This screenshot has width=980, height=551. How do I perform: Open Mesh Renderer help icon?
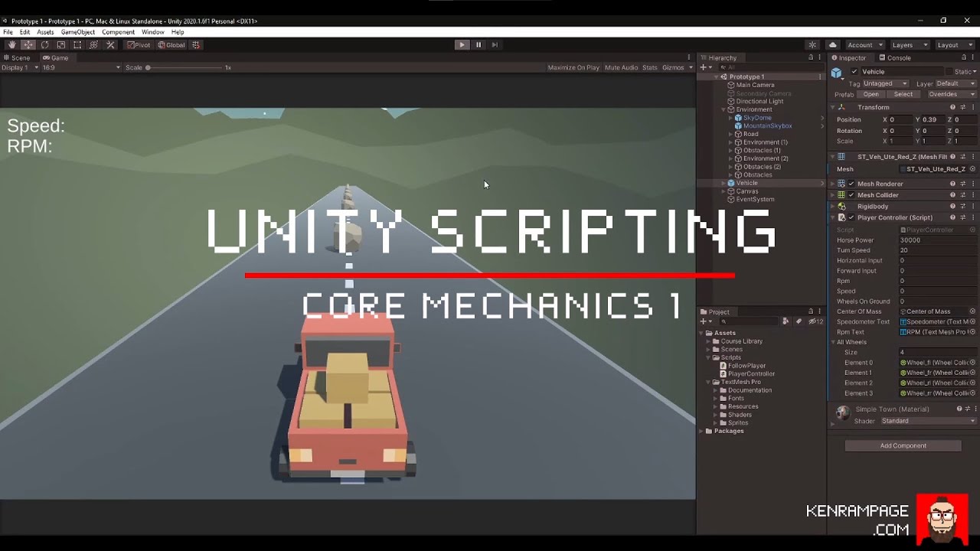coord(953,184)
